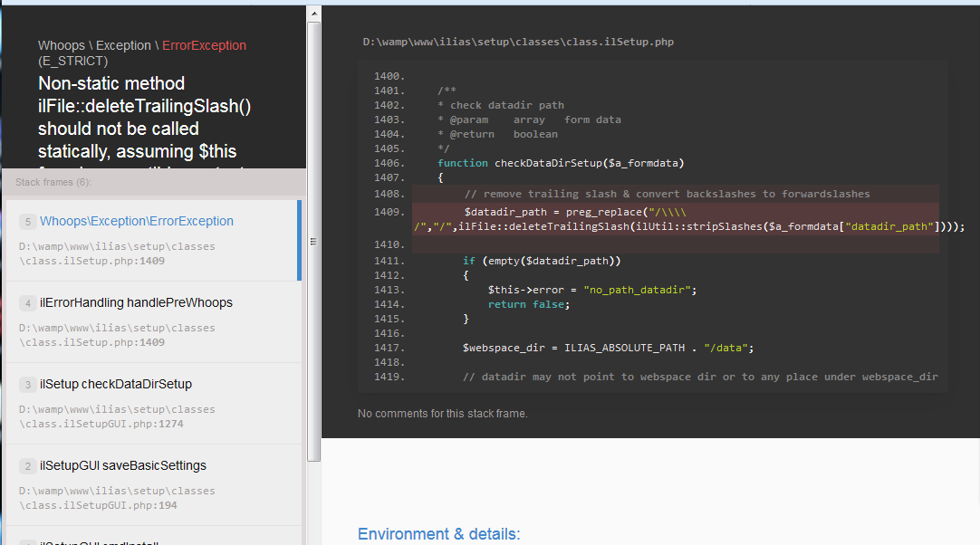
Task: Select stack frame 2 ilSetupGUI saveBasicSettings
Action: 153,485
